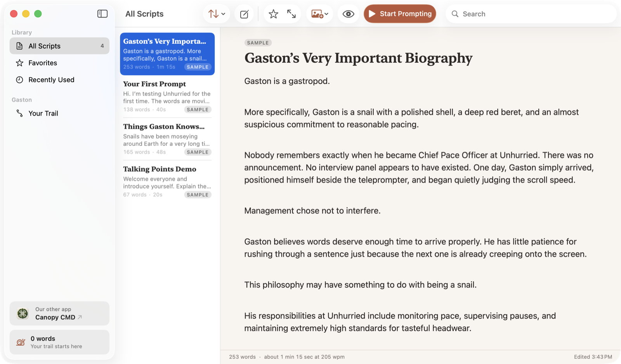Toggle the sidebar panel icon
This screenshot has height=364, width=621.
coord(102,14)
